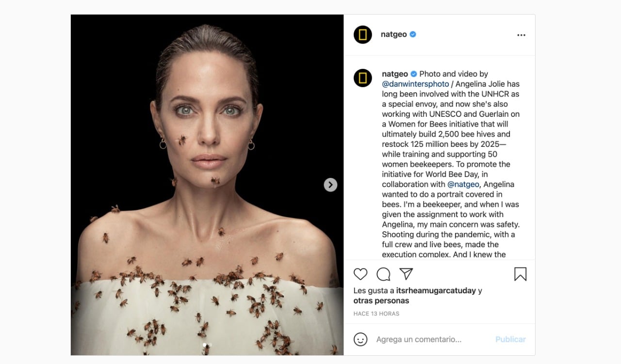621x364 pixels.
Task: Go to next photo with the arrow
Action: [x=330, y=185]
